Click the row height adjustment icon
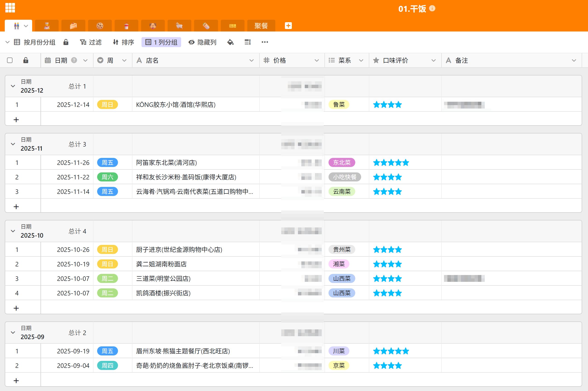 click(x=247, y=42)
